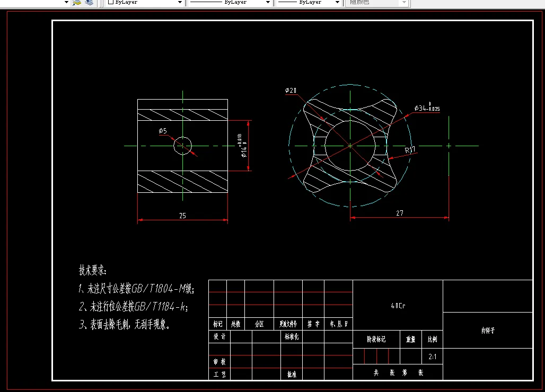Select the vertical Φ14 dimension text

pyautogui.click(x=244, y=146)
